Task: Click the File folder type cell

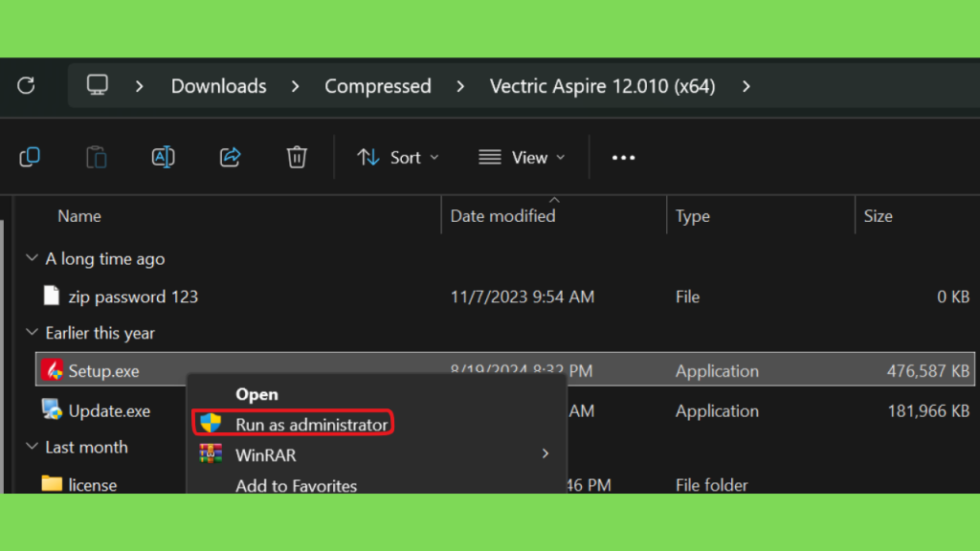Action: [x=711, y=485]
